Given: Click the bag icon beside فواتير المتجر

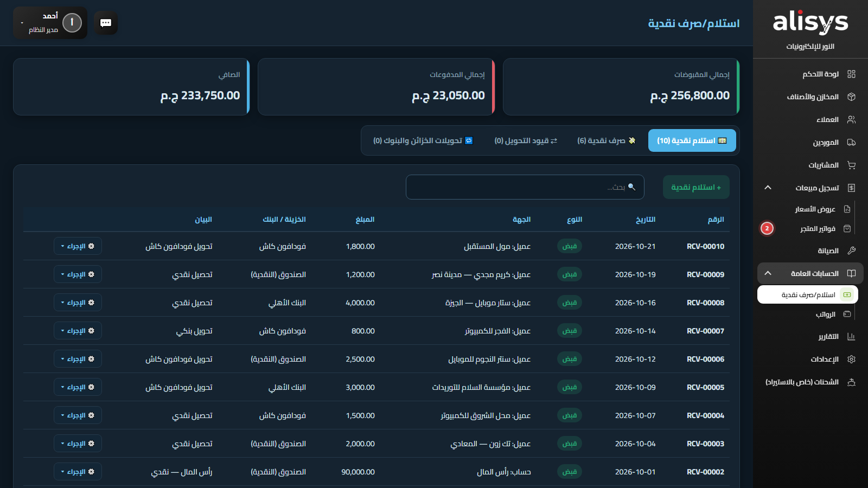Looking at the screenshot, I should [x=847, y=228].
